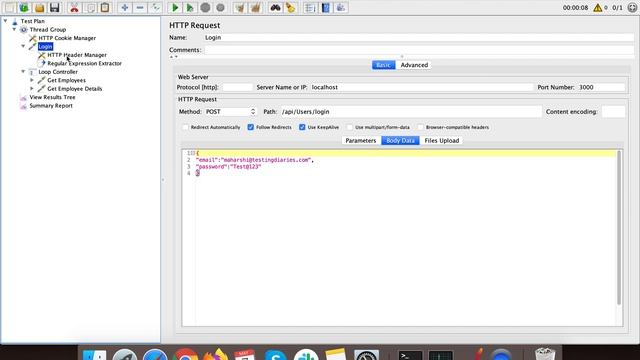This screenshot has height=360, width=640.
Task: Open the Files Upload tab
Action: [x=442, y=140]
